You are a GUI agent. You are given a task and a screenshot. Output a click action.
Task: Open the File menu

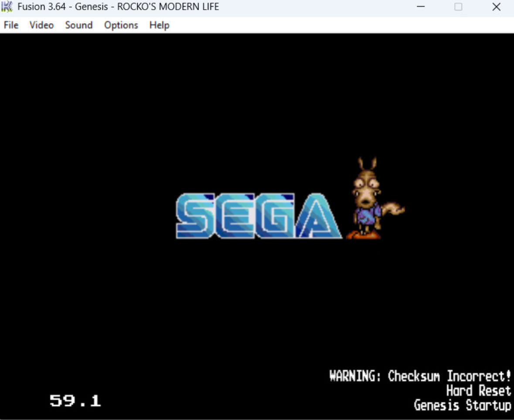[x=11, y=25]
